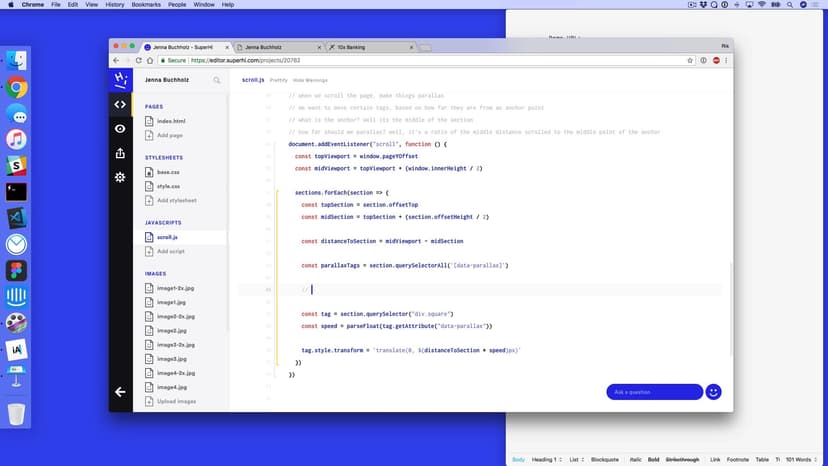Screen dimensions: 828x466
Task: Open index.html in the file list
Action: click(171, 121)
